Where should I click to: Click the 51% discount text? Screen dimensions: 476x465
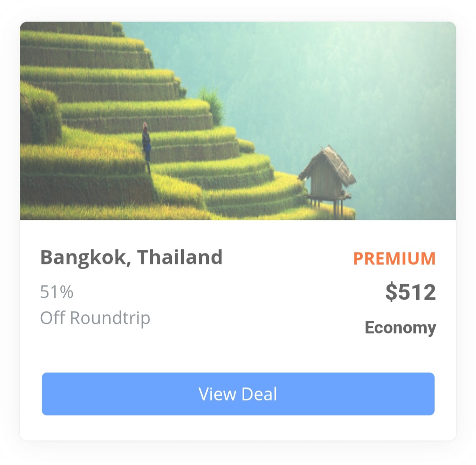57,292
